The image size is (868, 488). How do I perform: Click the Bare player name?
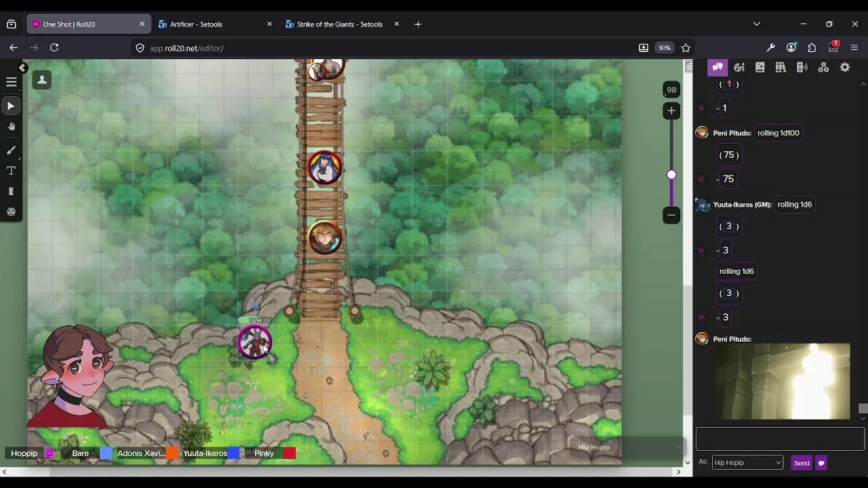point(80,453)
